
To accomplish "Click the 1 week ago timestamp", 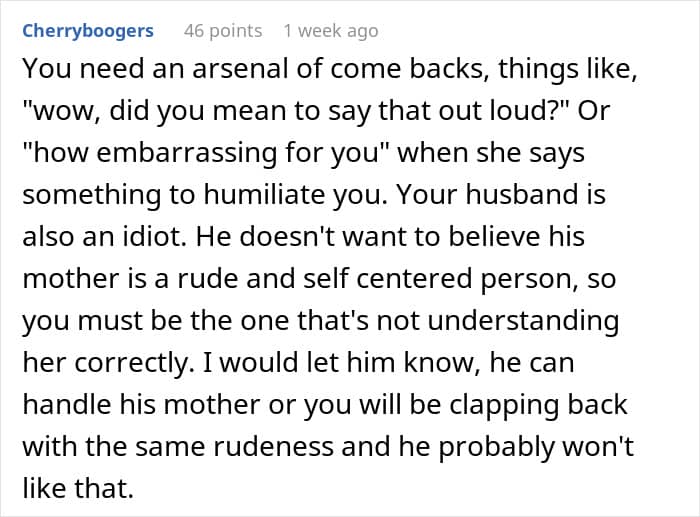I will (x=331, y=31).
